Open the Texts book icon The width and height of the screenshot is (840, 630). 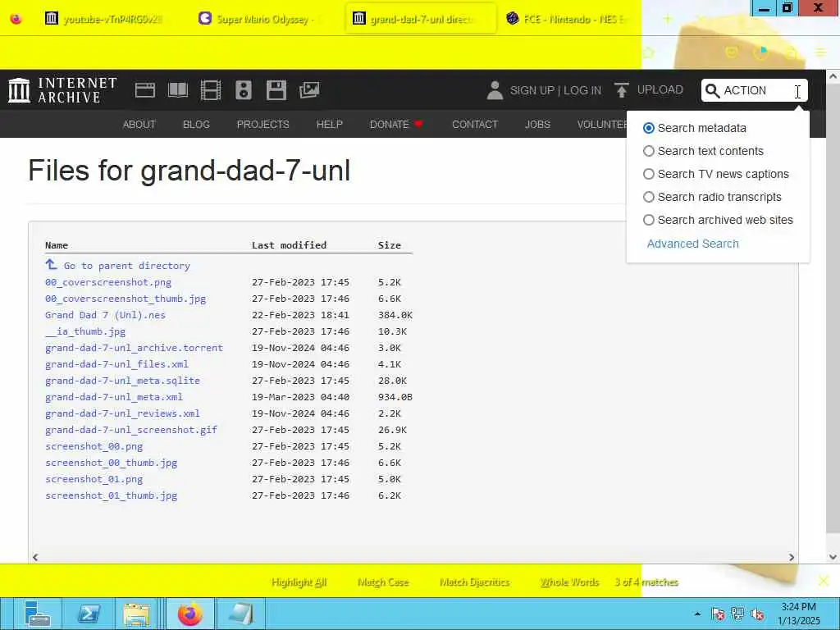click(178, 90)
